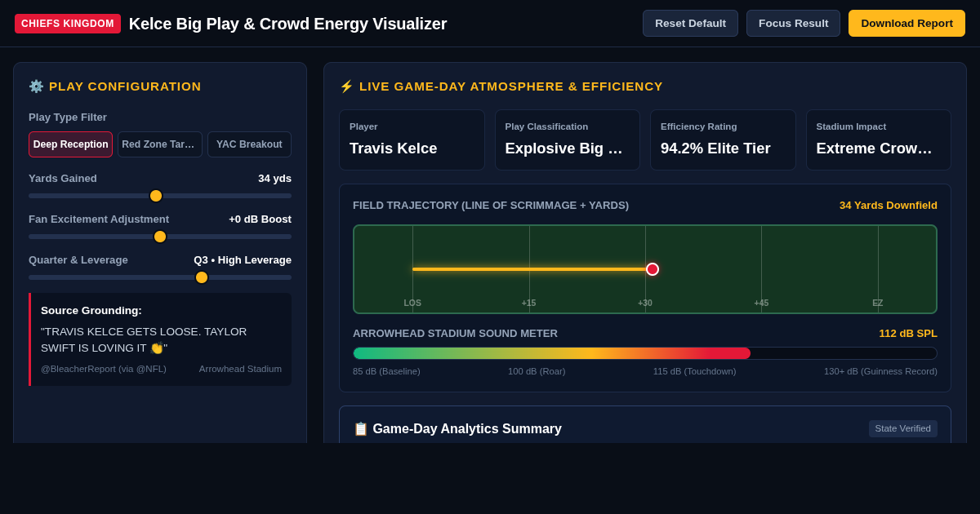Click the Player card showing Travis Kelce
Viewport: 980px width, 514px height.
point(412,140)
